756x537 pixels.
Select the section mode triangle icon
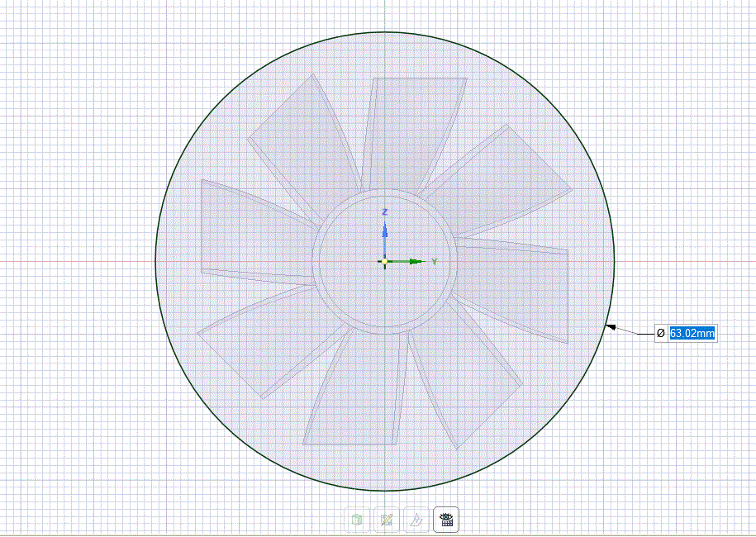coord(416,520)
